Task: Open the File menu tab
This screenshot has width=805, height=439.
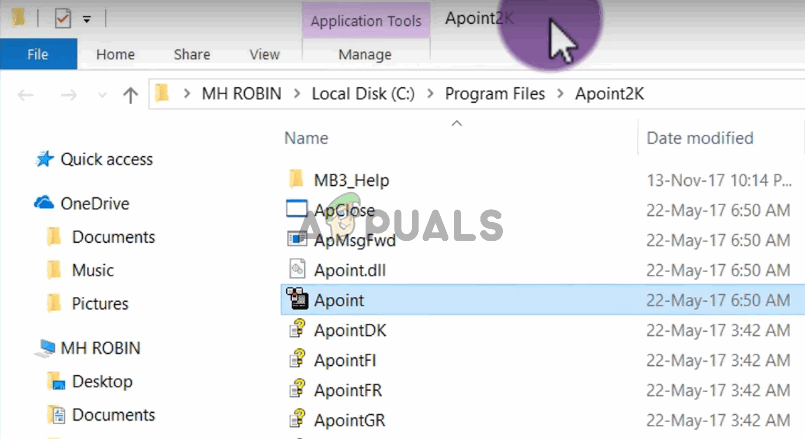Action: click(39, 54)
